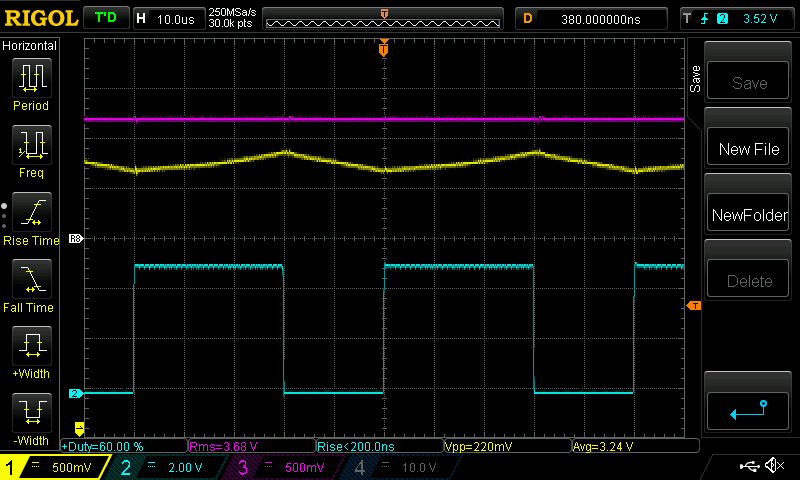Choose the Rise Time measurement
Image resolution: width=800 pixels, height=480 pixels.
pos(31,217)
